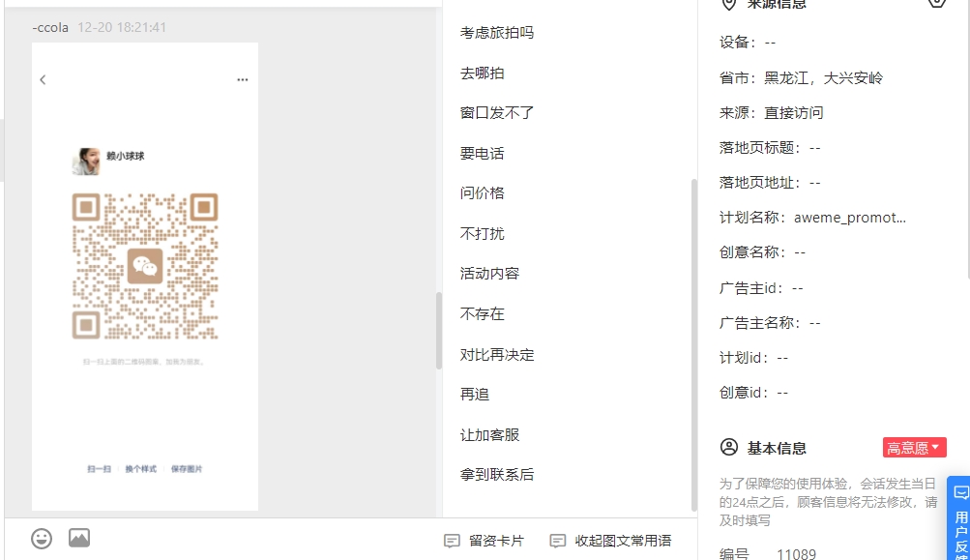This screenshot has width=970, height=560.
Task: Click the 设备 field row
Action: 748,43
